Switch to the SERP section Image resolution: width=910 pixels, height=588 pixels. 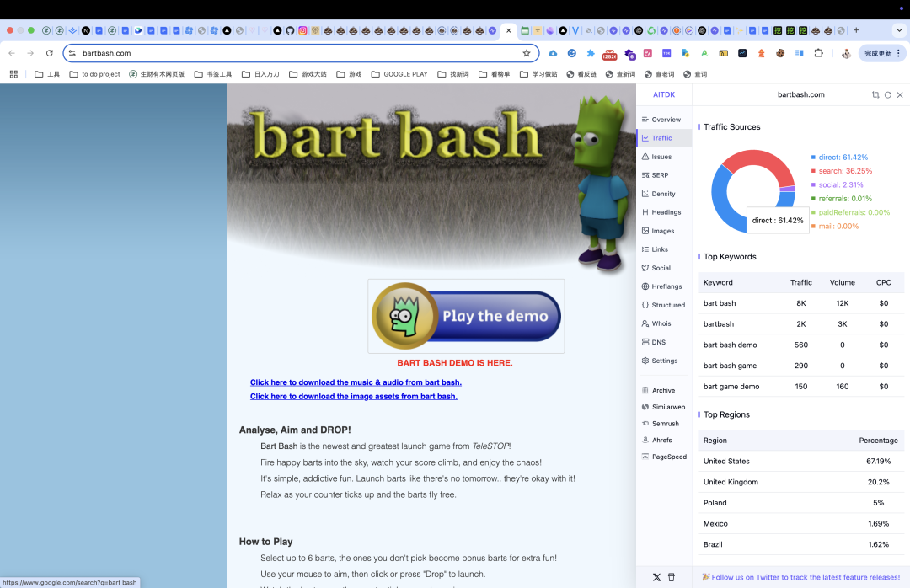click(655, 175)
